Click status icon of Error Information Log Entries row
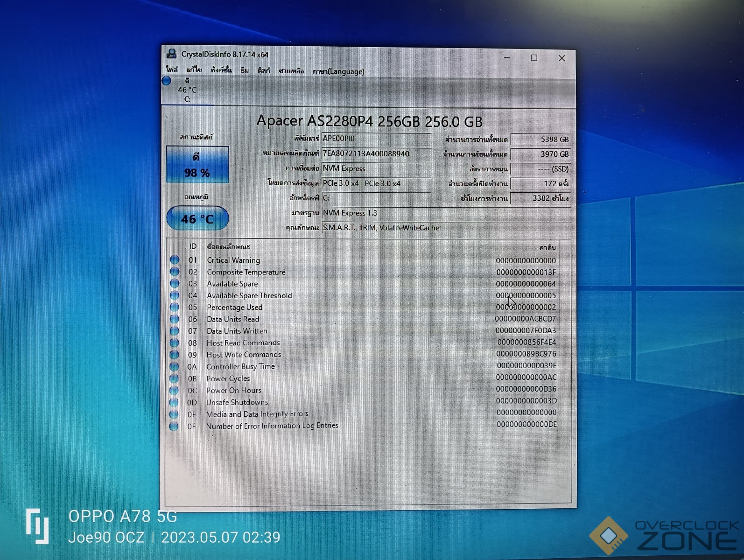This screenshot has width=744, height=560. (x=174, y=426)
